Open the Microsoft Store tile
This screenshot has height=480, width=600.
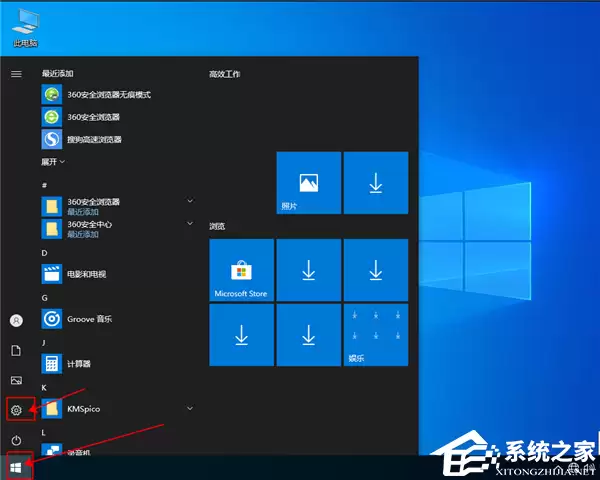point(241,270)
